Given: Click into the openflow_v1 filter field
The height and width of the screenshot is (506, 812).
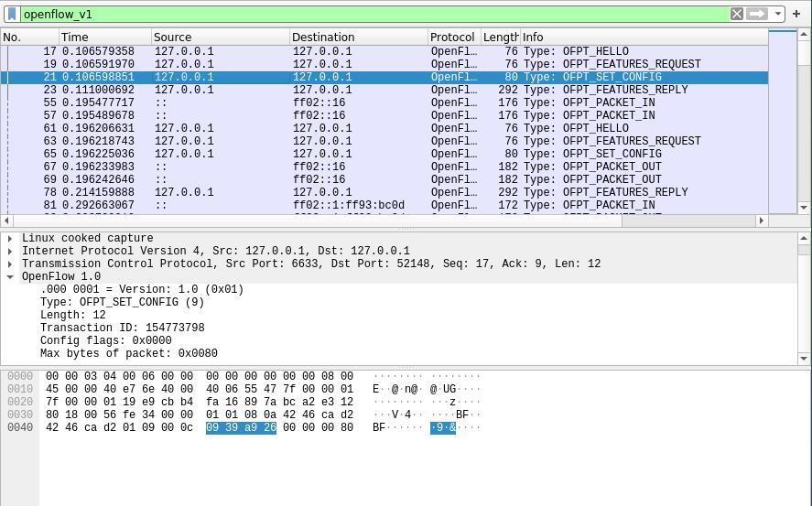Looking at the screenshot, I should click(373, 14).
